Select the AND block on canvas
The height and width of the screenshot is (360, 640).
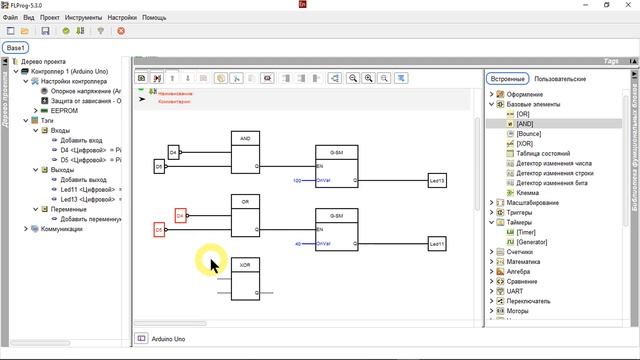[x=245, y=152]
